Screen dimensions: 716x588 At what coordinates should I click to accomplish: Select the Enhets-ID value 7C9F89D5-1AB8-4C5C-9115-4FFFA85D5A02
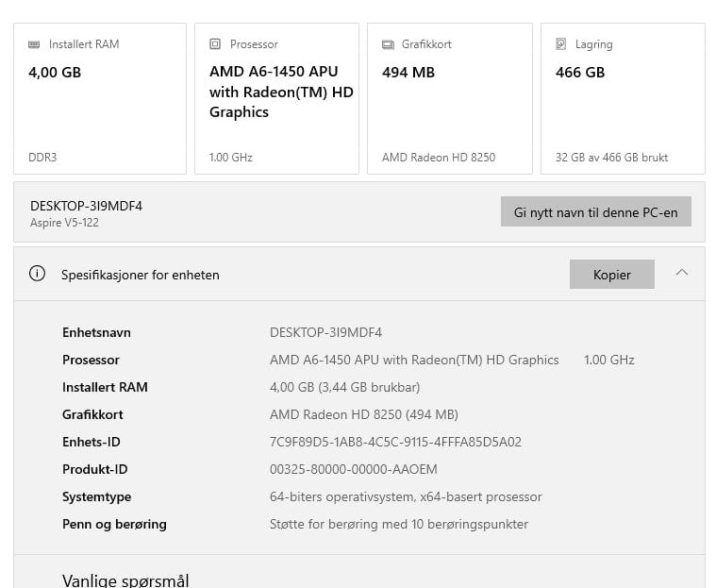click(395, 443)
